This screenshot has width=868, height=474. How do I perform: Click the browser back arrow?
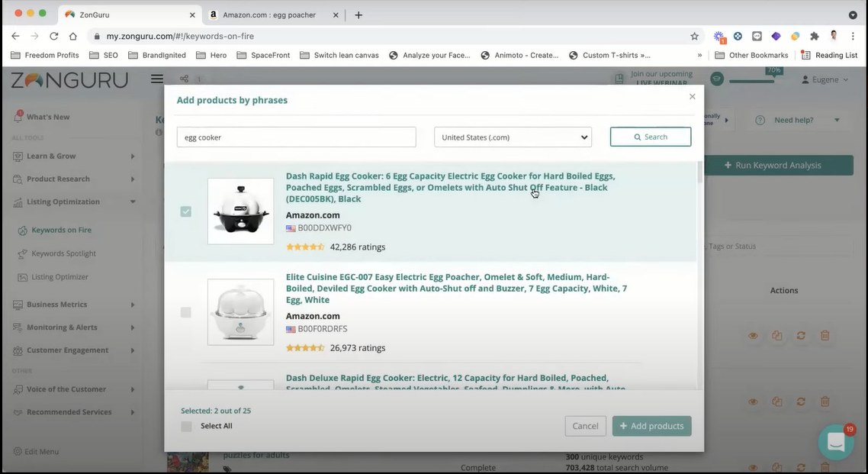[15, 36]
